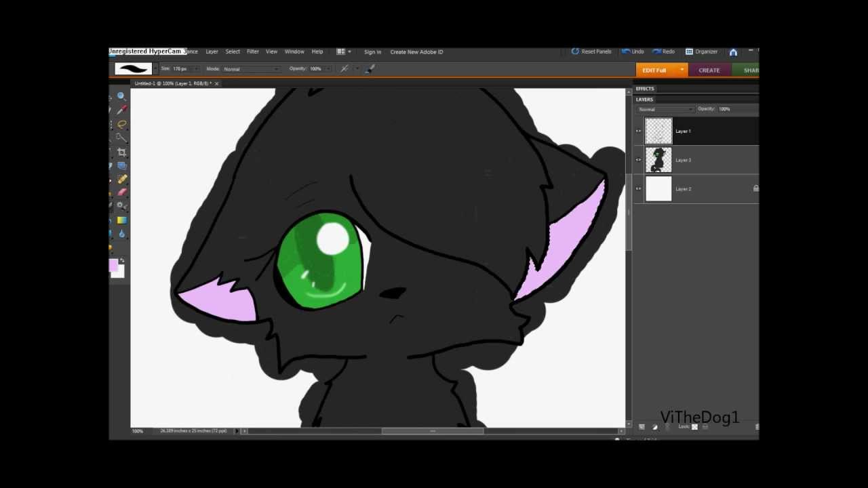Toggle visibility of Layer 2
This screenshot has height=488, width=868.
[x=638, y=189]
